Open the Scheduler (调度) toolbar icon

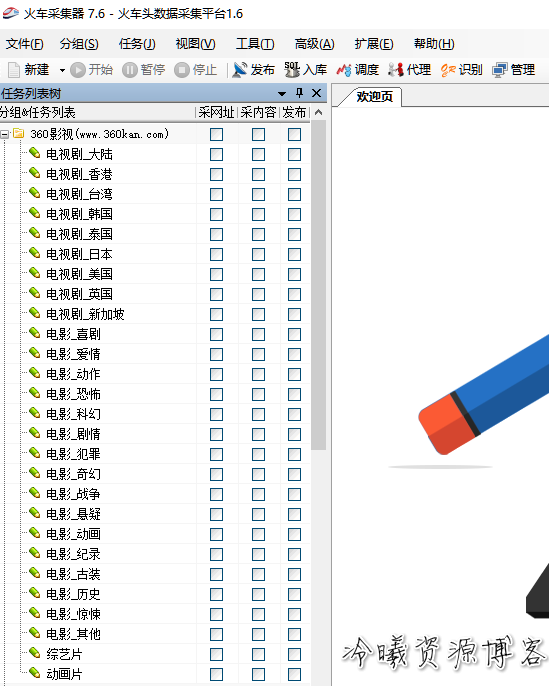click(344, 70)
